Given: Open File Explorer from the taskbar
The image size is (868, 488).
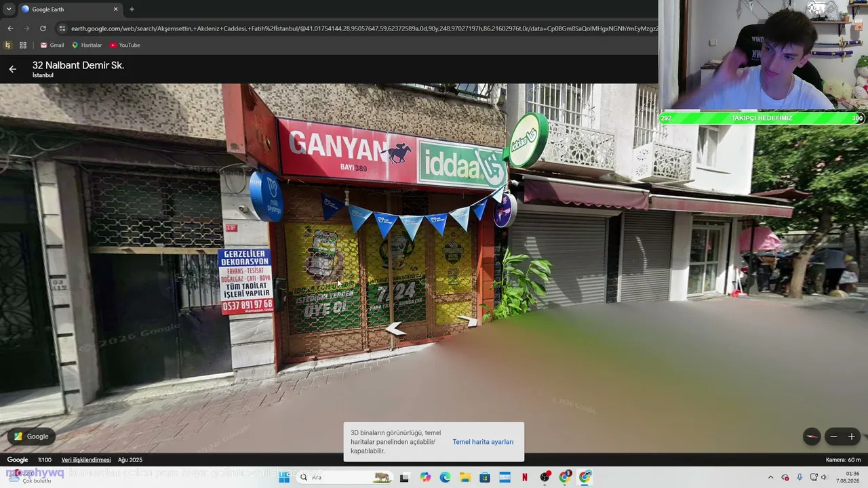Looking at the screenshot, I should (x=465, y=477).
